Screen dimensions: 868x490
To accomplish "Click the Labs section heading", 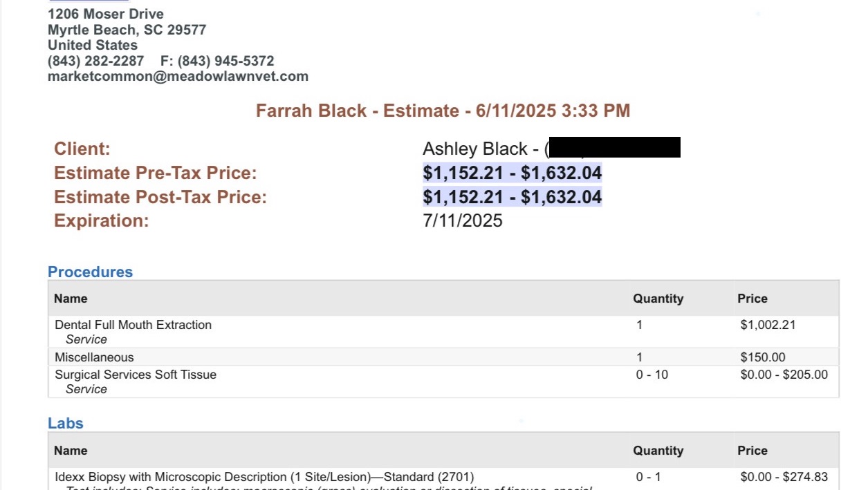I will tap(66, 423).
